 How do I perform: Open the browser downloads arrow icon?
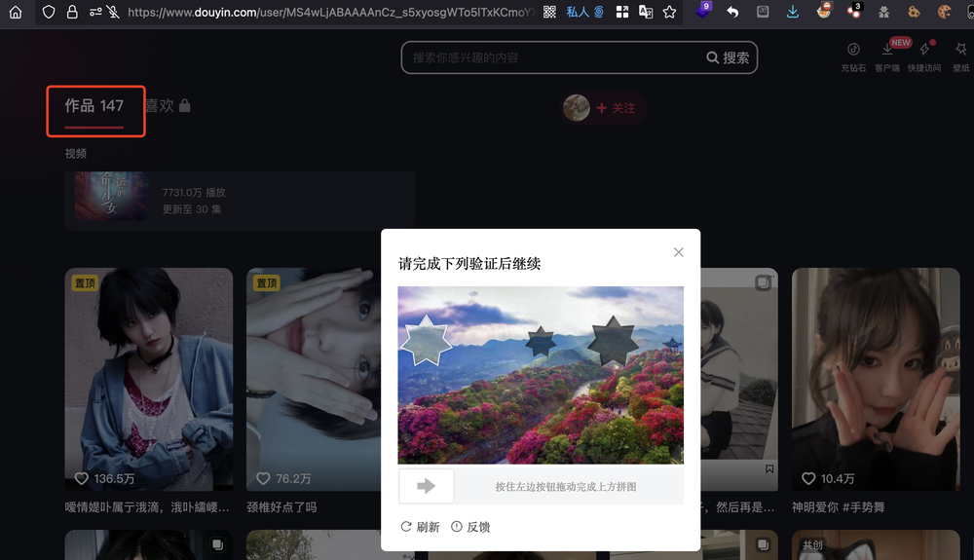click(x=793, y=12)
